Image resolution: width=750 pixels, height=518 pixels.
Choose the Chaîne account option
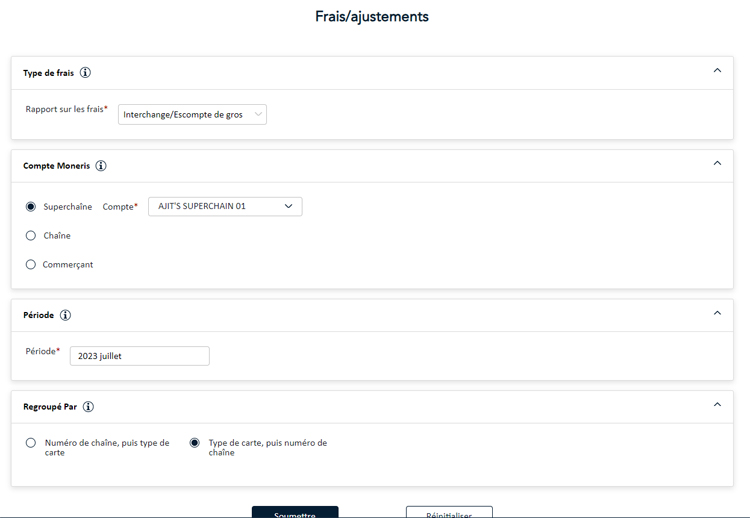click(x=31, y=236)
